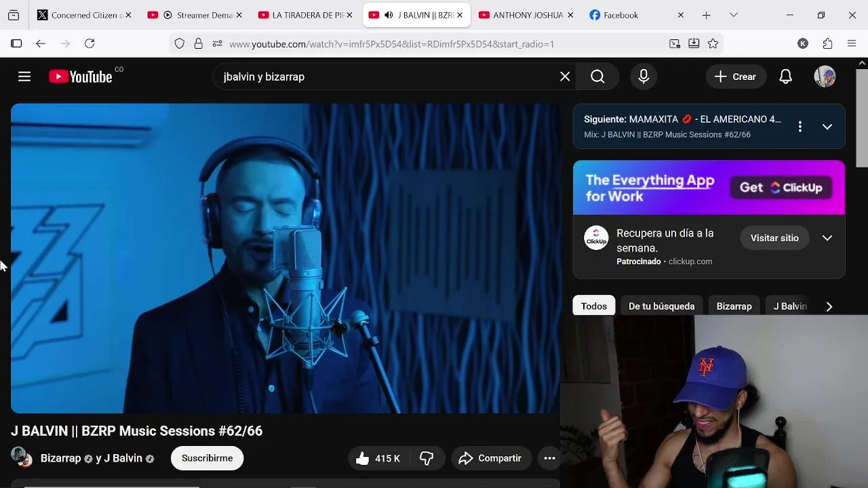Click the Bizarrap channel avatar
This screenshot has width=868, height=488.
coord(21,457)
